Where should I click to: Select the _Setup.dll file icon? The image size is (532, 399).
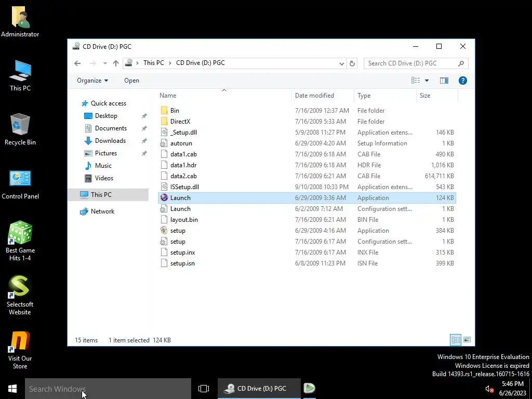[164, 132]
